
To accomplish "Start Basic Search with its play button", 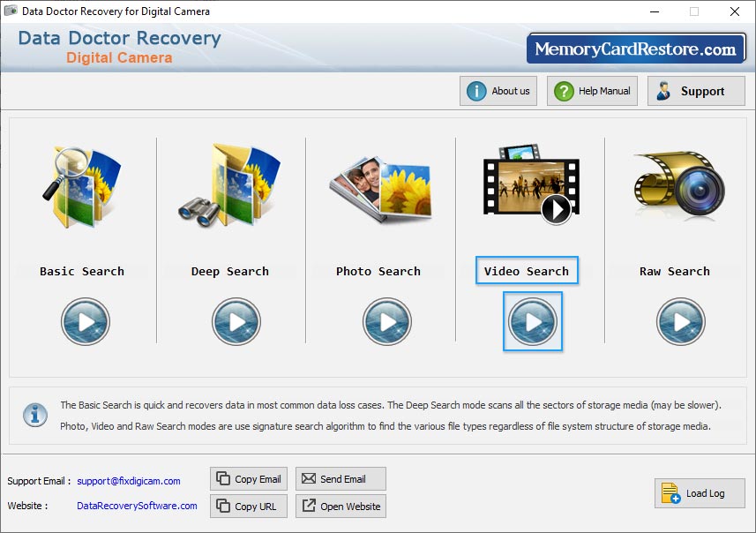I will point(86,322).
